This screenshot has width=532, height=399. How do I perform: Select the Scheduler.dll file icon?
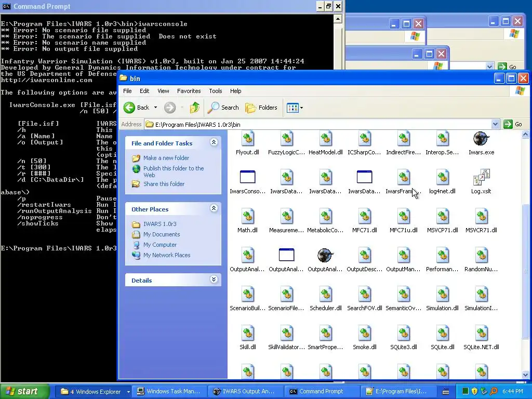[x=325, y=294]
